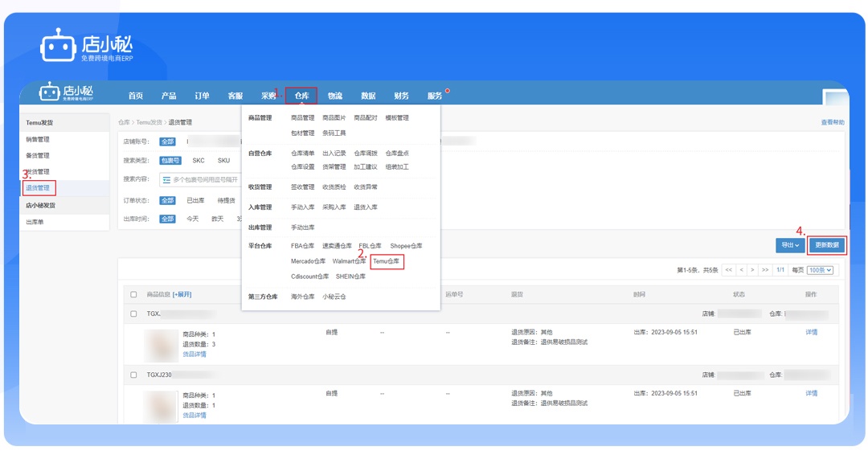Tick the select-all checkbox in table header
Image resolution: width=868 pixels, height=459 pixels.
[133, 294]
